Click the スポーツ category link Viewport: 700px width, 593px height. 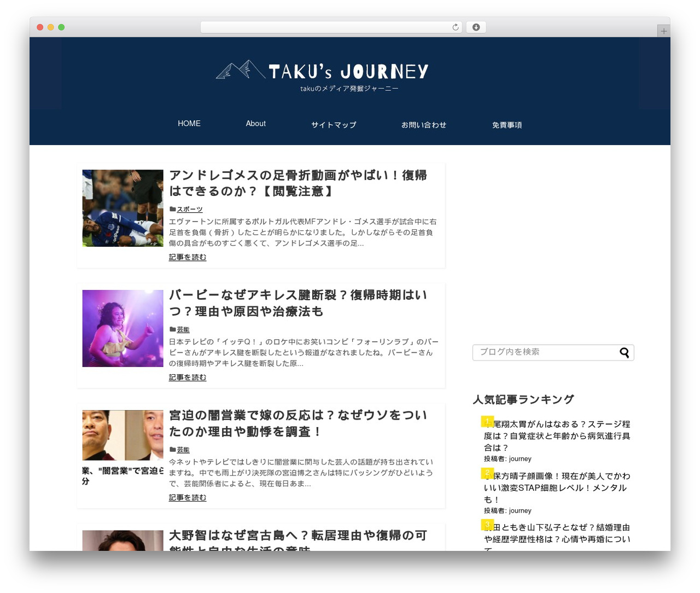point(190,210)
